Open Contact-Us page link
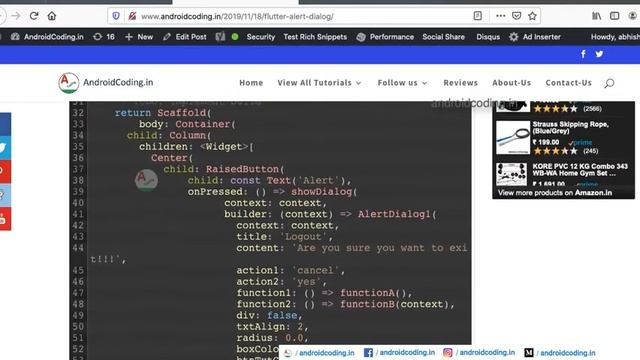The height and width of the screenshot is (360, 640). [568, 83]
